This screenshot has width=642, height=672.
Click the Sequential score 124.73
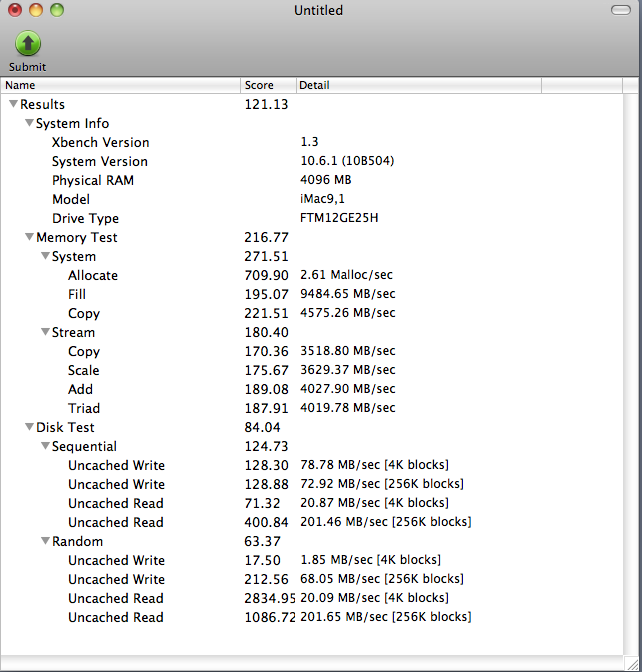[266, 446]
